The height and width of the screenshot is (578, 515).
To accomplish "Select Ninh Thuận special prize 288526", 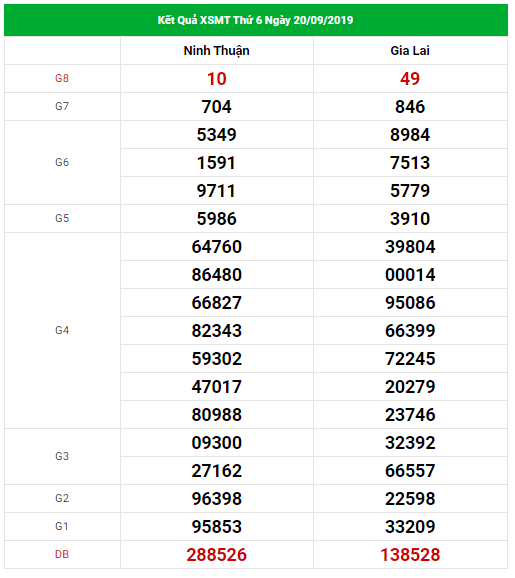I will click(217, 555).
